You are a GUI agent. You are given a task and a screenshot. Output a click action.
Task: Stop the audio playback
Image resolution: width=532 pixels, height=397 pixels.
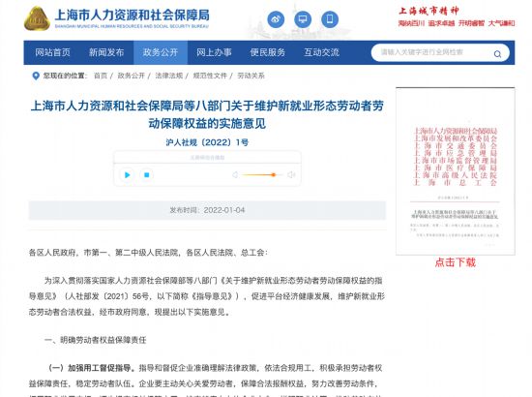[147, 175]
